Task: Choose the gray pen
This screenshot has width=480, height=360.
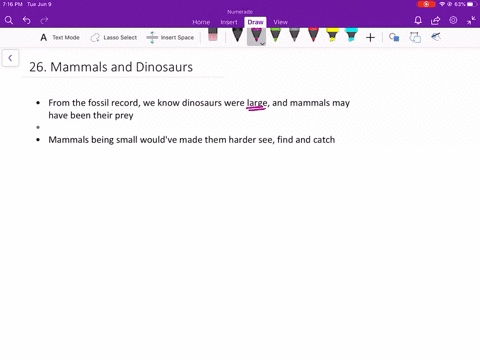Action: pos(294,35)
